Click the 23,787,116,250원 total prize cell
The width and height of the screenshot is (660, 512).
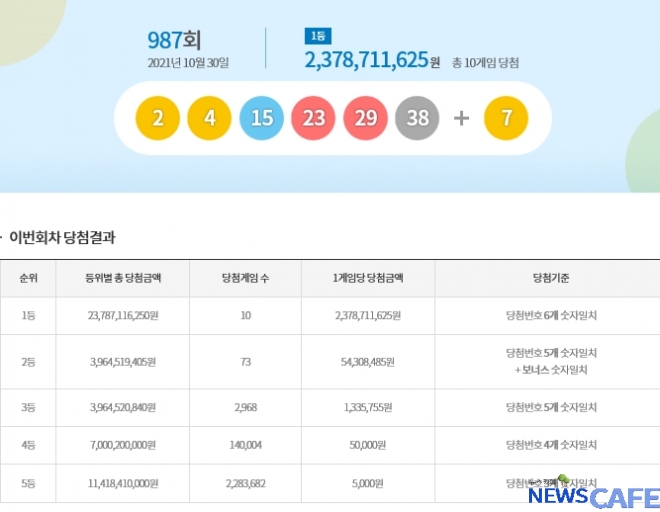click(x=108, y=315)
